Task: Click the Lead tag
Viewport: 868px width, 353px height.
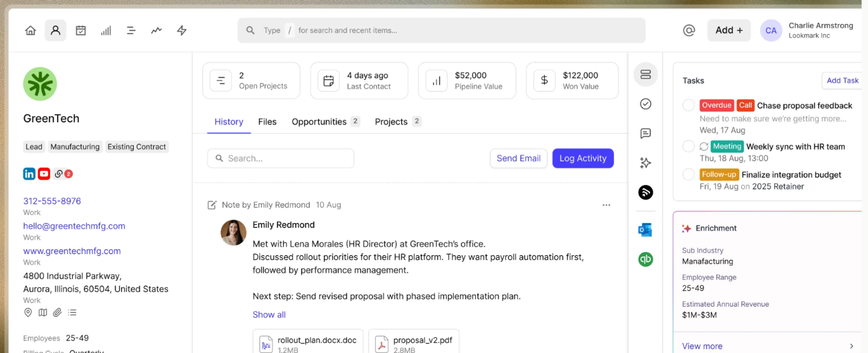Action: [x=34, y=147]
